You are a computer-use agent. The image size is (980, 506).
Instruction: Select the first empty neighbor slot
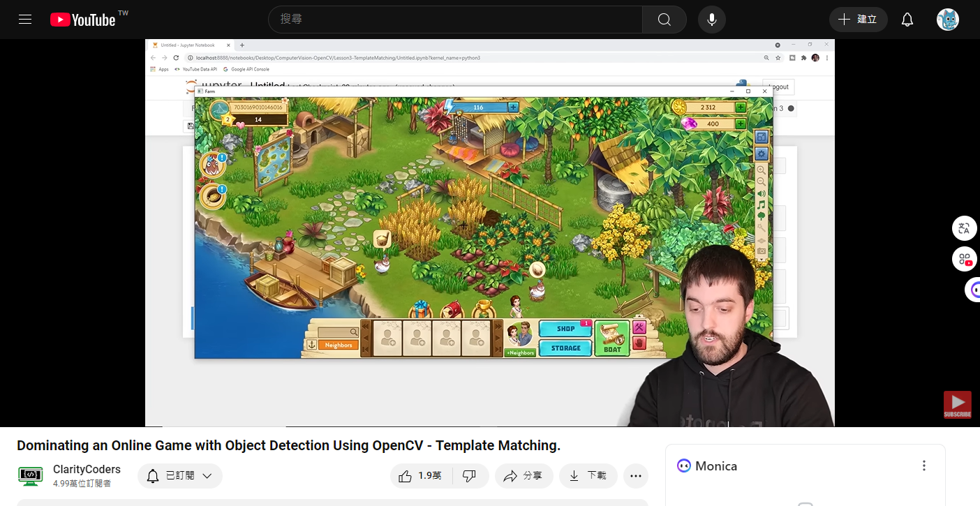click(387, 338)
